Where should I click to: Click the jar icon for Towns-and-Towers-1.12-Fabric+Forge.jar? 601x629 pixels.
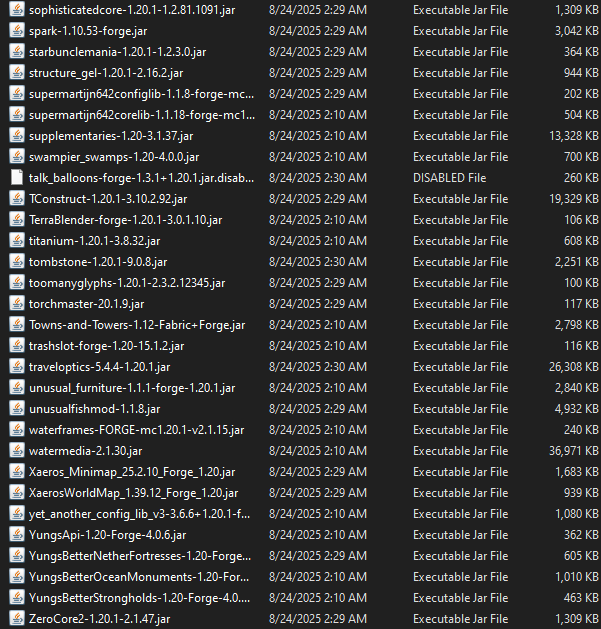[x=17, y=325]
